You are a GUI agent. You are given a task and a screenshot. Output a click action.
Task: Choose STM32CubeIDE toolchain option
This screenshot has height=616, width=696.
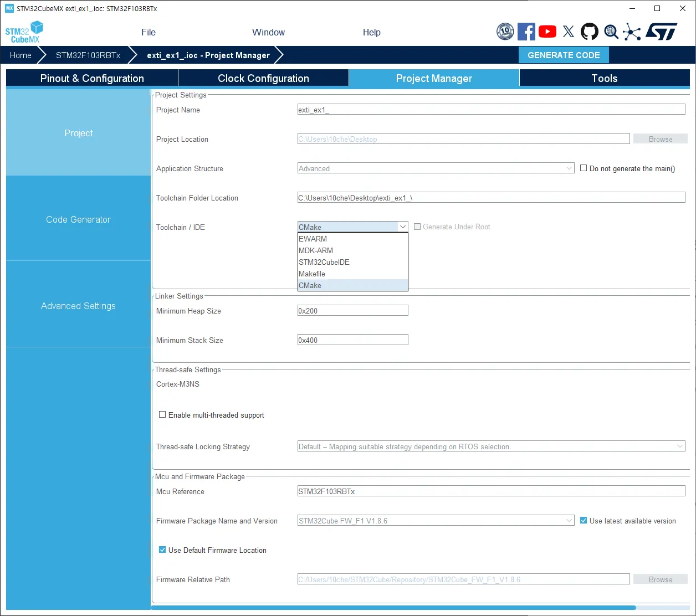pos(352,262)
